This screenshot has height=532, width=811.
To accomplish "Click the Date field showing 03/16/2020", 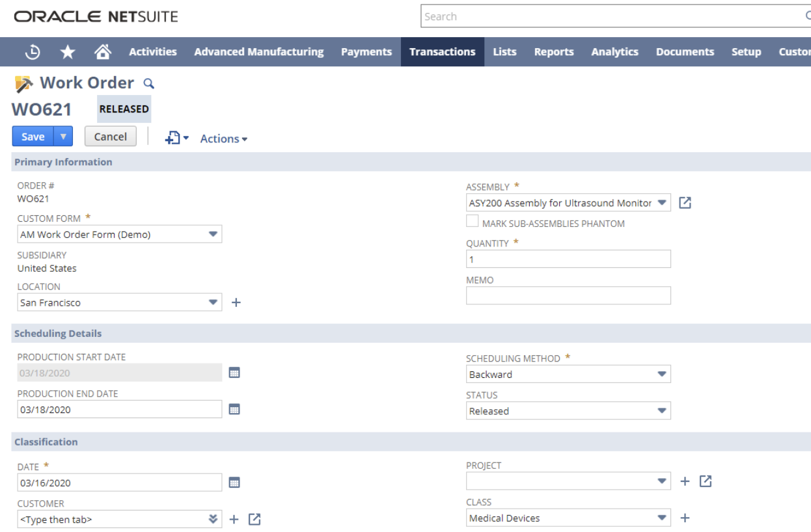I will pos(120,483).
